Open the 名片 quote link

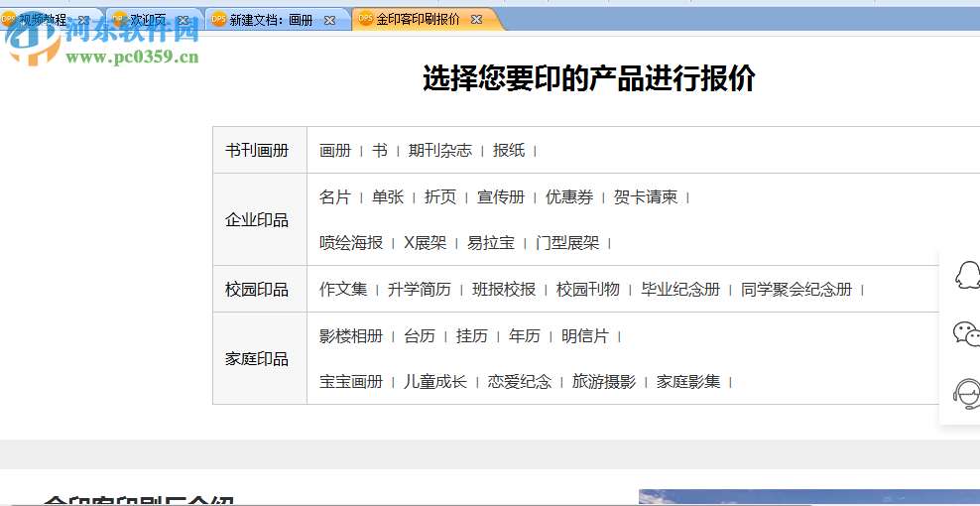click(335, 197)
